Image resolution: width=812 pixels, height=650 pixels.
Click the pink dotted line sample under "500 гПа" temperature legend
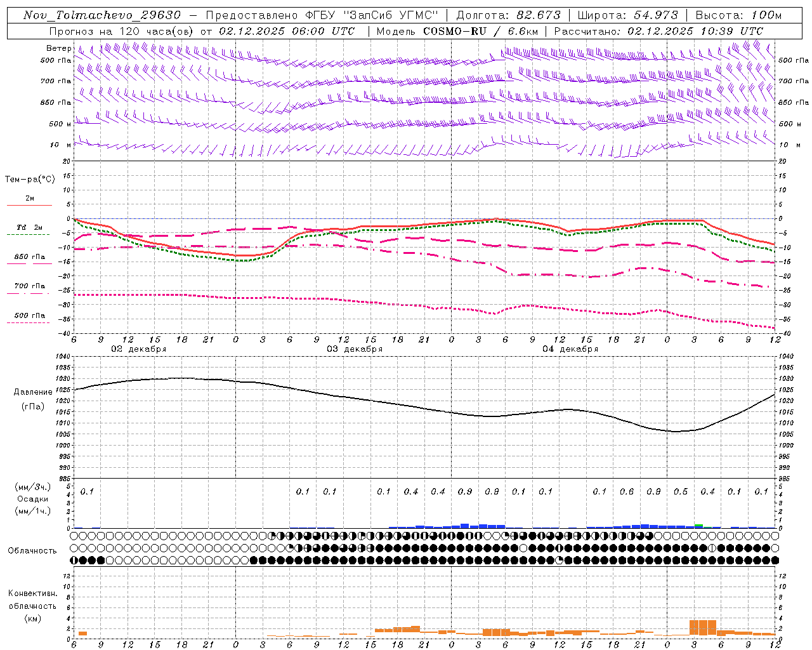point(29,323)
